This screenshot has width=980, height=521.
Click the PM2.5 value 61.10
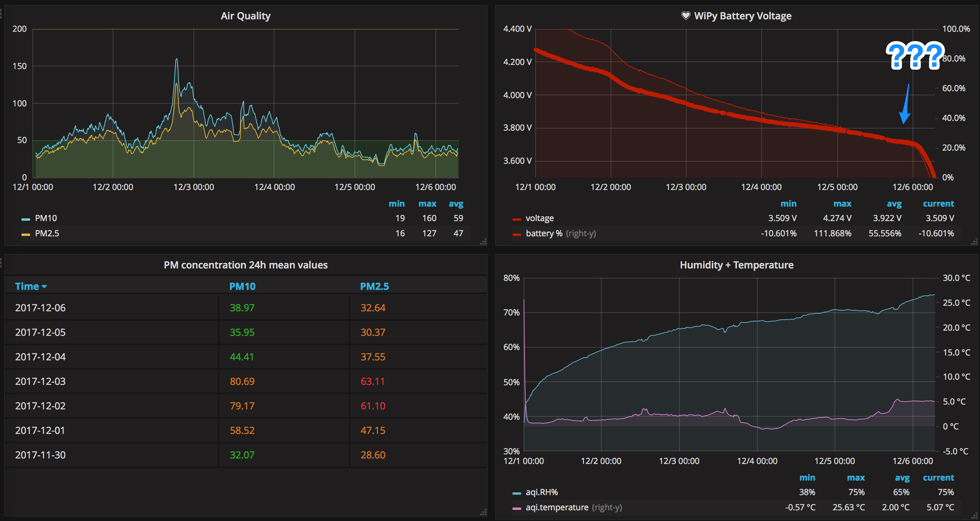(x=373, y=406)
